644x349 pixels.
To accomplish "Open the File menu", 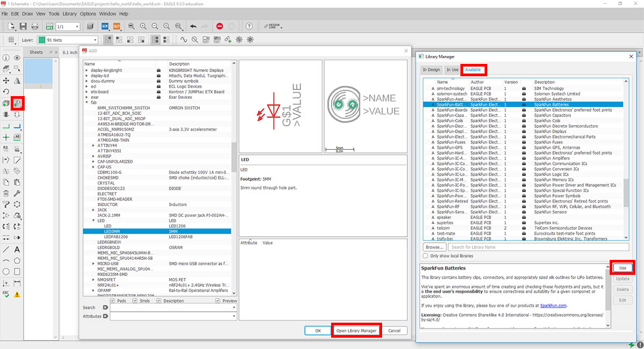I will [5, 13].
